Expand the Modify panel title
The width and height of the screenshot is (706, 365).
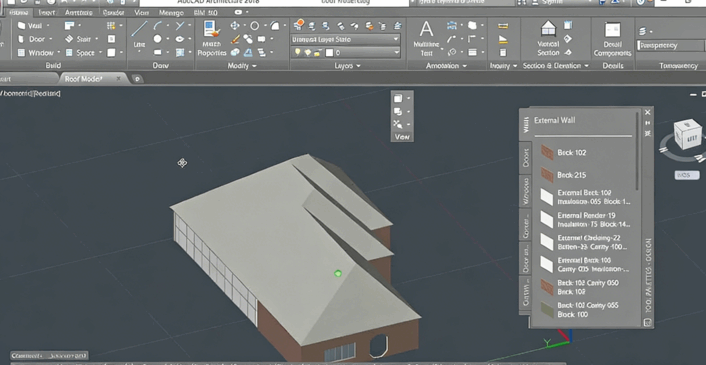click(241, 66)
